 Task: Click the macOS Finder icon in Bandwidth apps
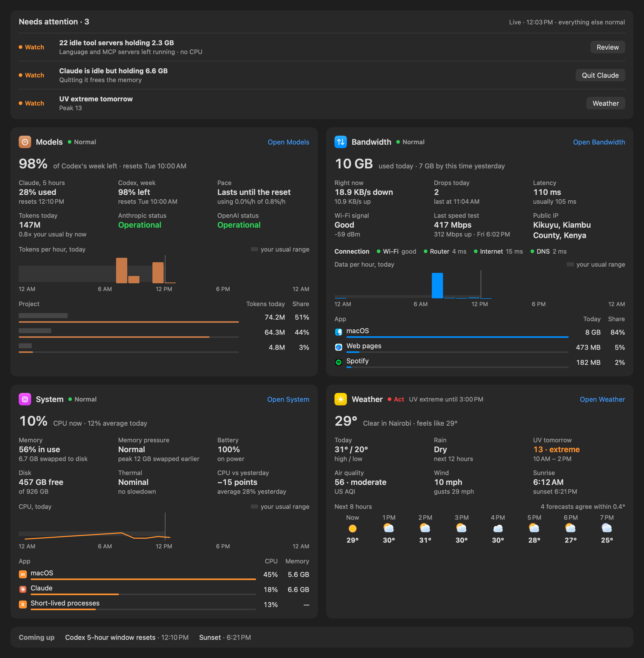338,332
